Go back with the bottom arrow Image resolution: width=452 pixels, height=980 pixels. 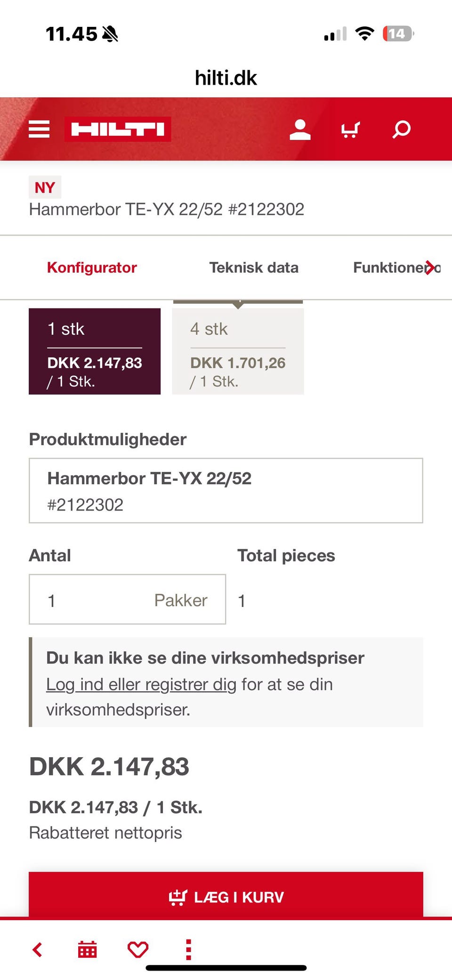click(38, 949)
